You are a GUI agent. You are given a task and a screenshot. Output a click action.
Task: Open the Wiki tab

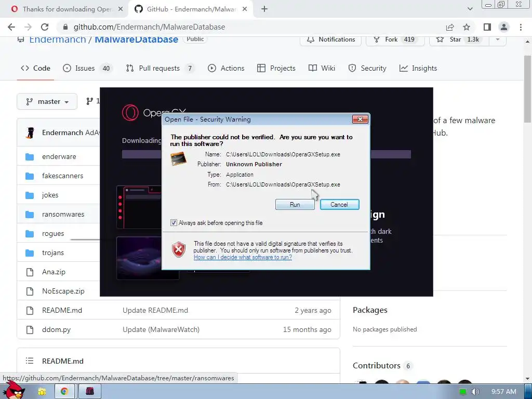pyautogui.click(x=322, y=68)
